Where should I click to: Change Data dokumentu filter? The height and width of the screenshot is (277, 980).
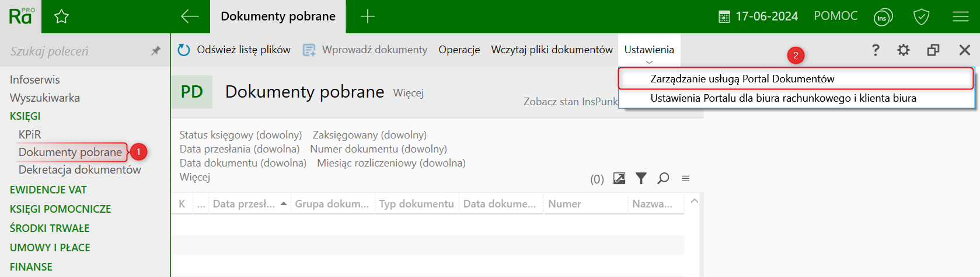click(243, 163)
